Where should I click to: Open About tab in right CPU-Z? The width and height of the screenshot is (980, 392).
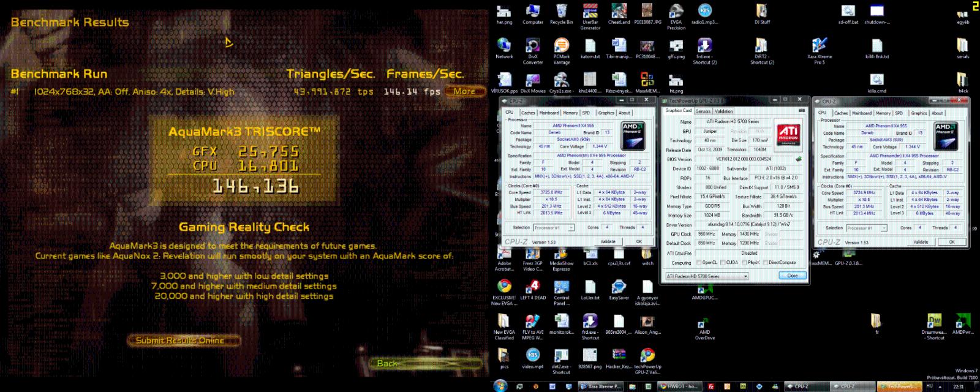(x=937, y=113)
